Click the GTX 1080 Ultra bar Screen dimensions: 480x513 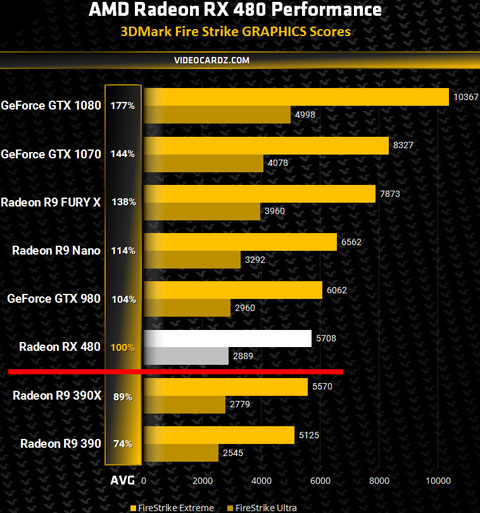(x=217, y=115)
